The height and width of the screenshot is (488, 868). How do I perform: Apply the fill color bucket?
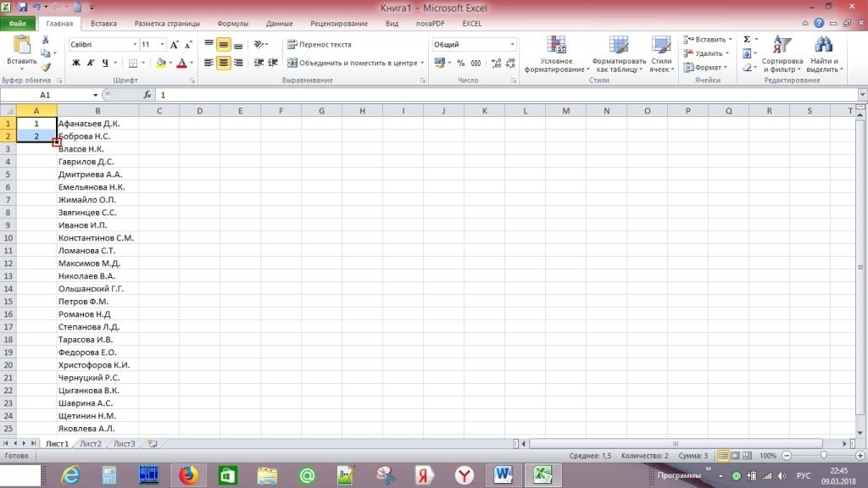tap(160, 63)
